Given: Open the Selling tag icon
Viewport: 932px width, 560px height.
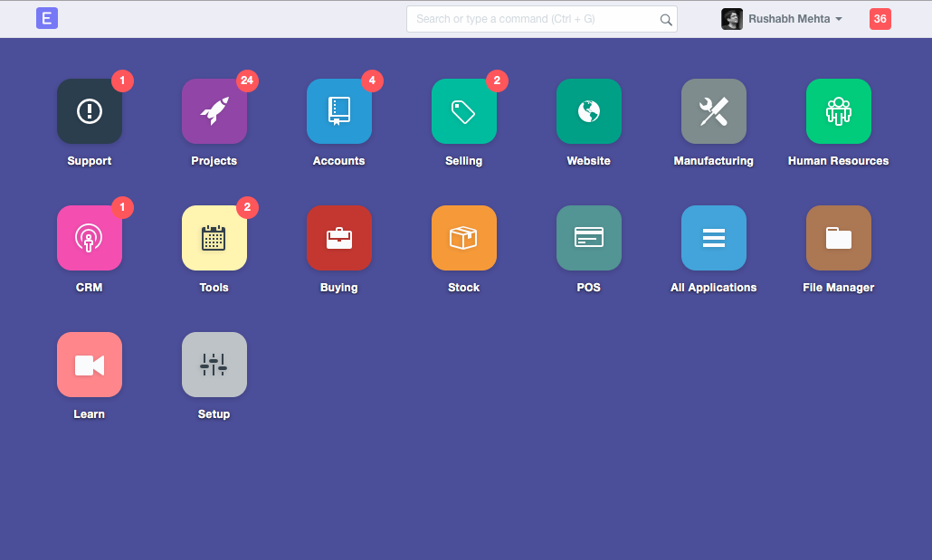Looking at the screenshot, I should [x=464, y=111].
